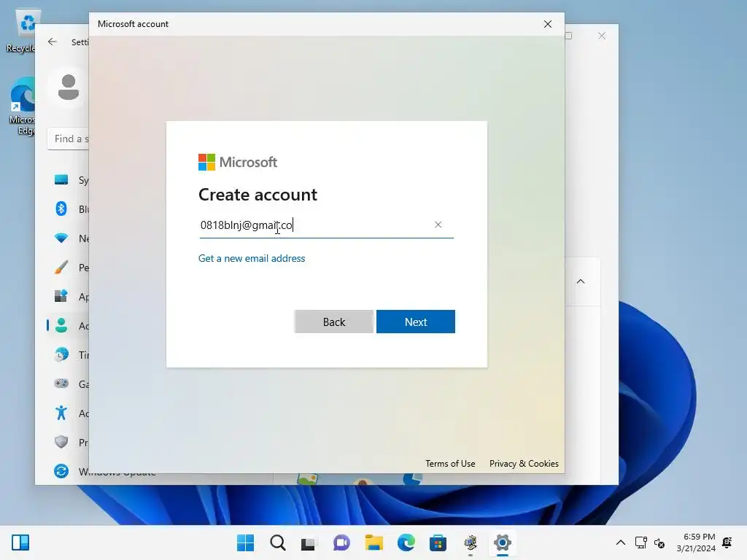This screenshot has width=747, height=560.
Task: Click the user avatar in Settings
Action: (x=69, y=87)
